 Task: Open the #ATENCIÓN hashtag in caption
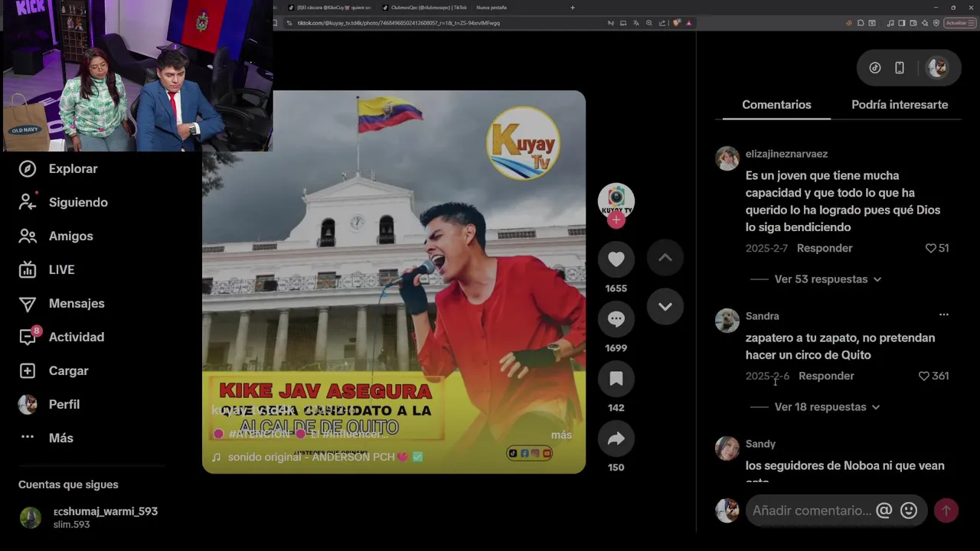pyautogui.click(x=260, y=434)
